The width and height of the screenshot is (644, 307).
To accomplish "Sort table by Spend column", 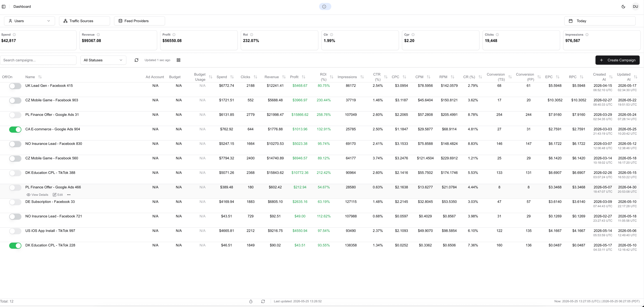I will [x=232, y=77].
